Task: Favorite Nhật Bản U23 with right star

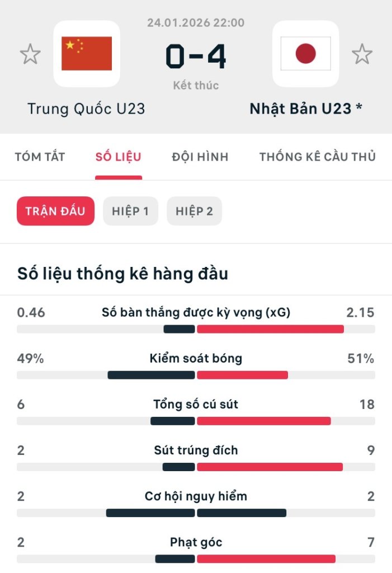Action: click(x=362, y=54)
